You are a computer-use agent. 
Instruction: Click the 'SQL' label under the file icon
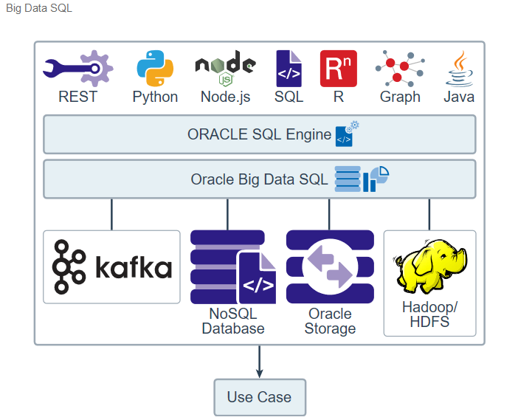[289, 97]
